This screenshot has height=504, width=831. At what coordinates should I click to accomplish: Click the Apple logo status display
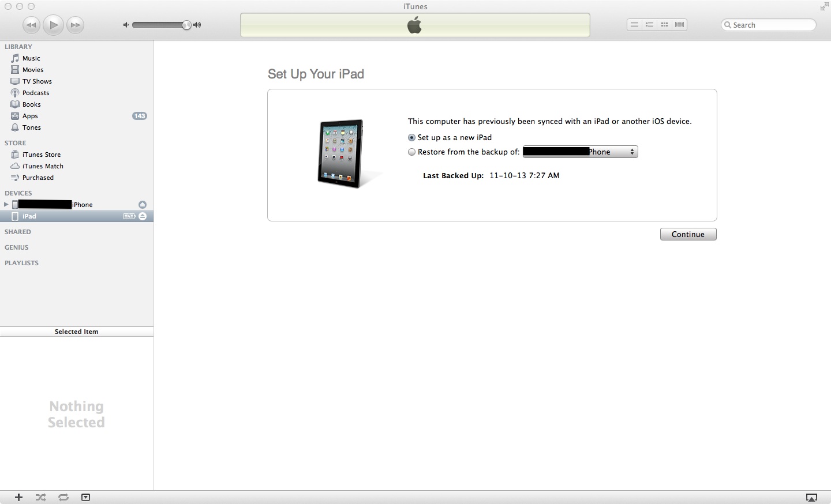coord(415,25)
